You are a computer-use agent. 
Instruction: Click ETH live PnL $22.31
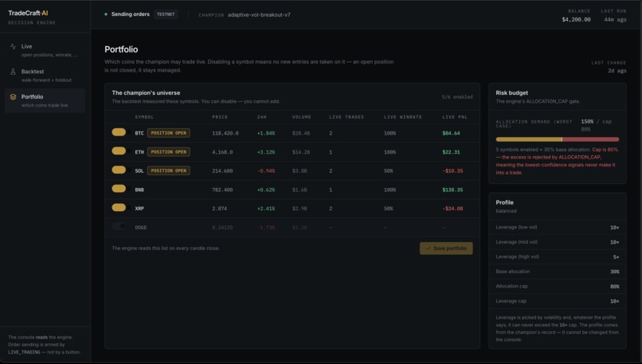coord(451,152)
